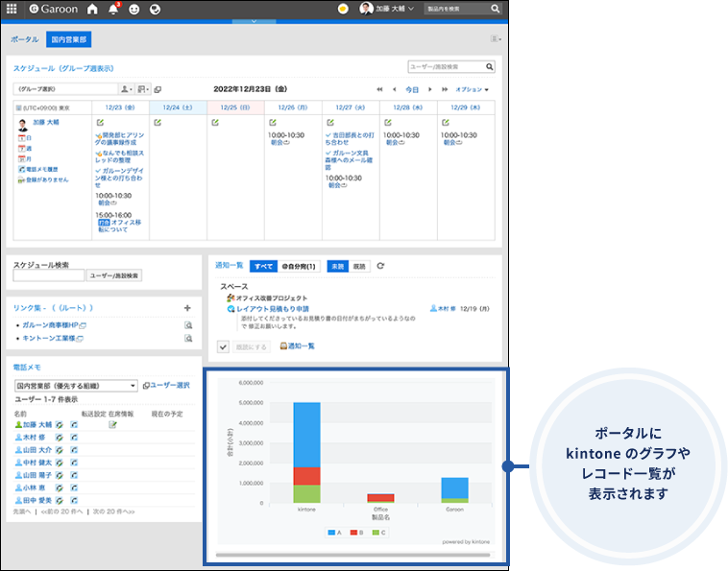Open the Garoon application grid menu
Screen dimensions: 728x571
[x=12, y=9]
